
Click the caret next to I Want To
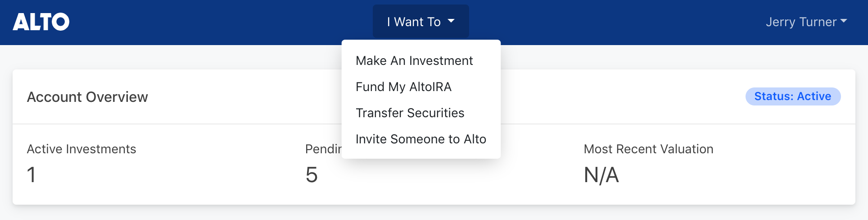tap(451, 21)
